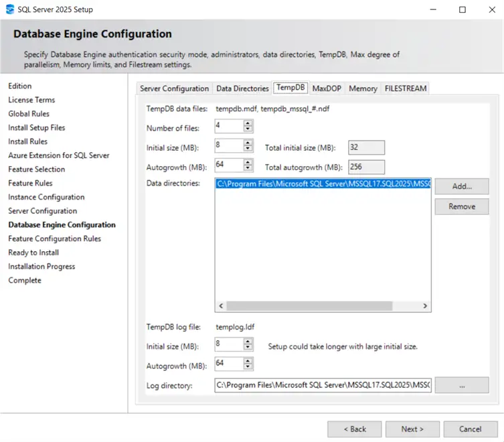Click the Next > button

(412, 429)
